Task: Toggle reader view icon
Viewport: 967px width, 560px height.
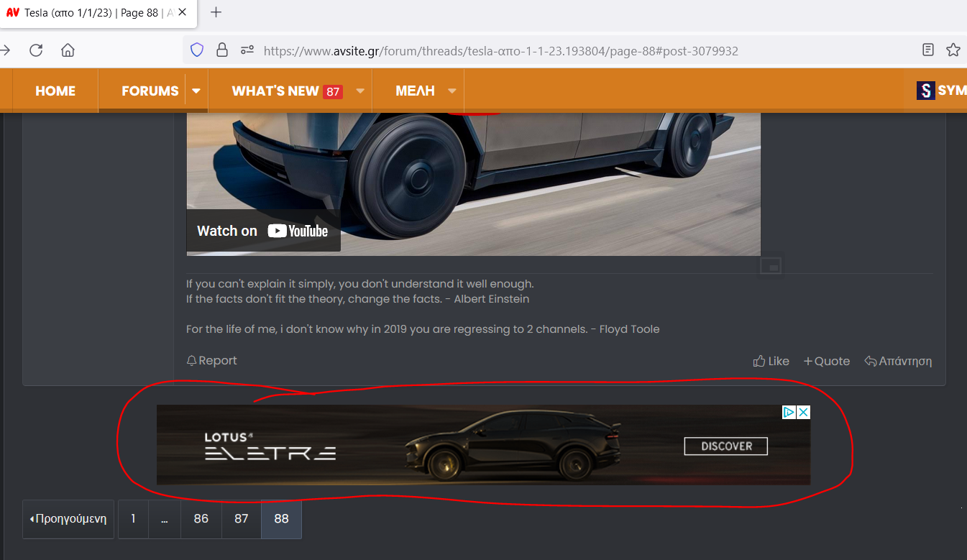Action: click(x=928, y=50)
